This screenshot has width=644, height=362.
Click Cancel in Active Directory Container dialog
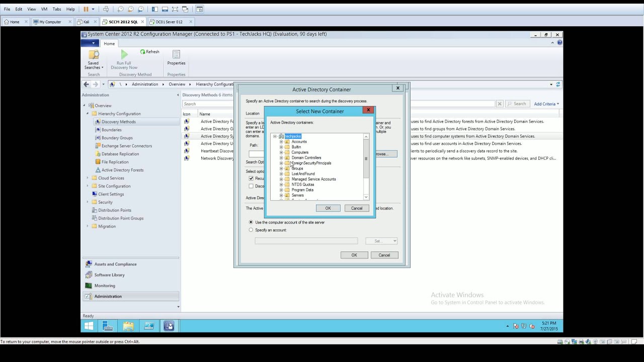(384, 255)
